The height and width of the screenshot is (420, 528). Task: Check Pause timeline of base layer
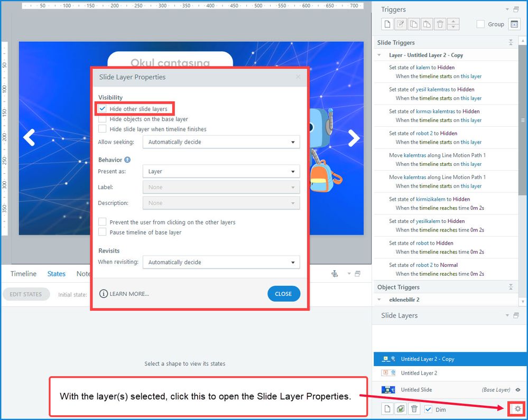(103, 232)
